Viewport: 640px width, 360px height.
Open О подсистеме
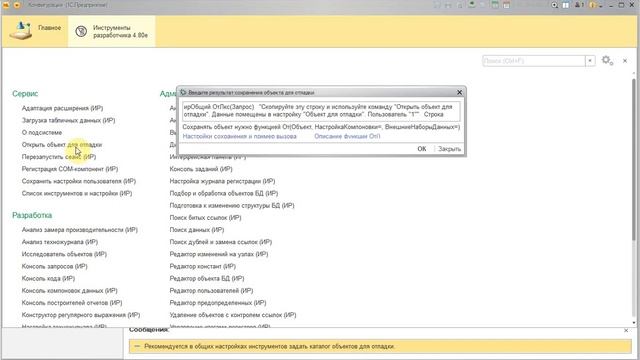coord(42,133)
